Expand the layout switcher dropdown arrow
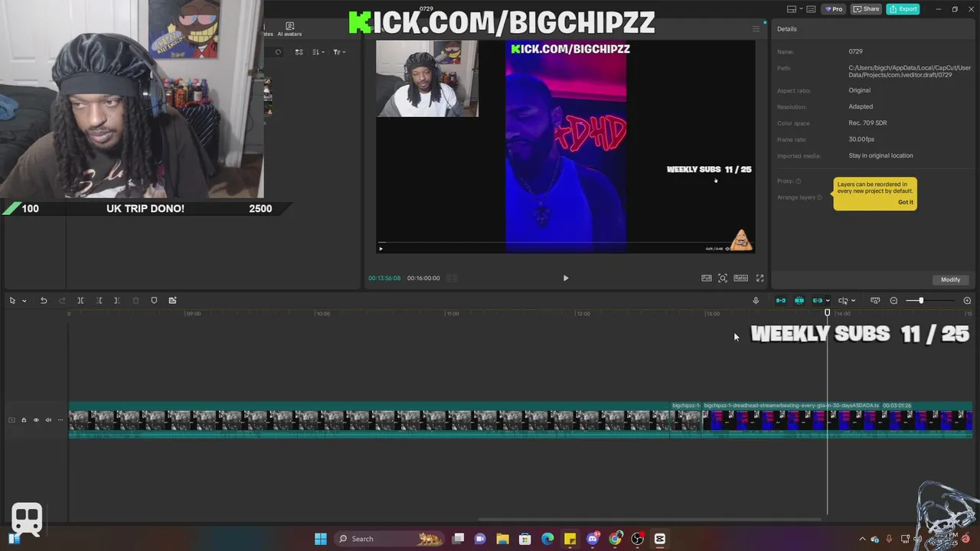The width and height of the screenshot is (980, 551). [801, 9]
